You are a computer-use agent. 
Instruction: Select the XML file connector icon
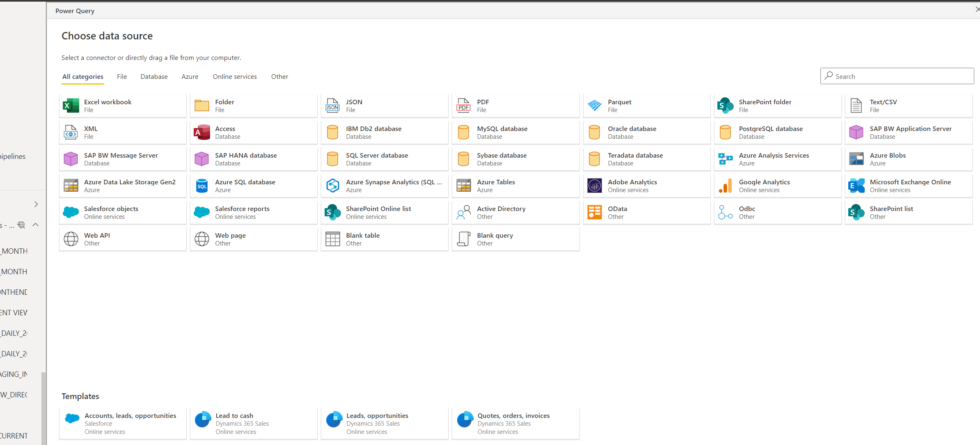click(71, 133)
